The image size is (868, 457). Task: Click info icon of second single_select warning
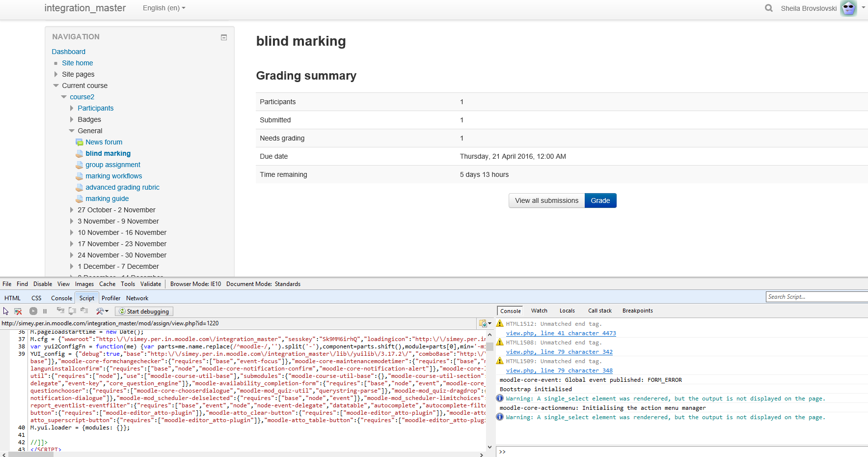[x=500, y=417]
